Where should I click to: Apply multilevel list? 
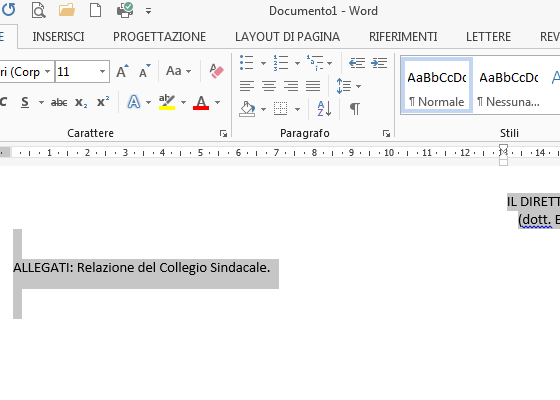click(x=315, y=63)
